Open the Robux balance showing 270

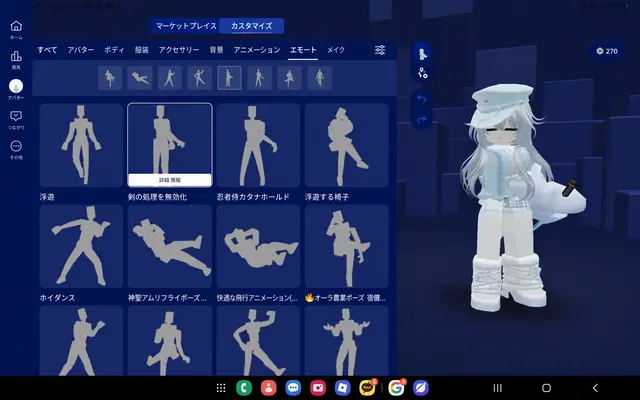click(607, 51)
